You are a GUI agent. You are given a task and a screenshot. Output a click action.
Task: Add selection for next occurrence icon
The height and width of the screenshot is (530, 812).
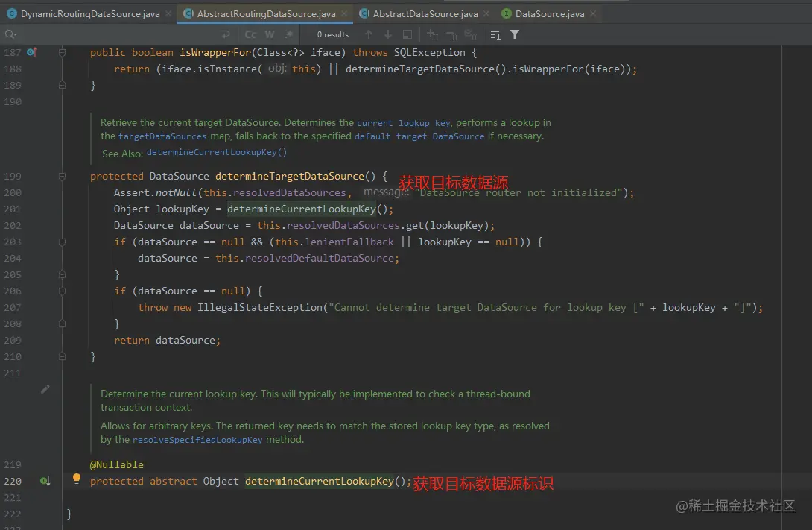[x=432, y=34]
